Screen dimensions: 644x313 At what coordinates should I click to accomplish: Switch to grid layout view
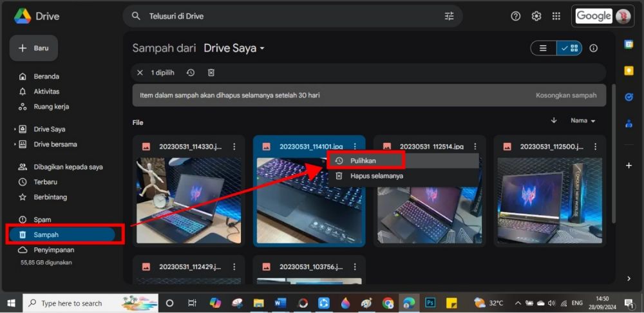tap(570, 48)
